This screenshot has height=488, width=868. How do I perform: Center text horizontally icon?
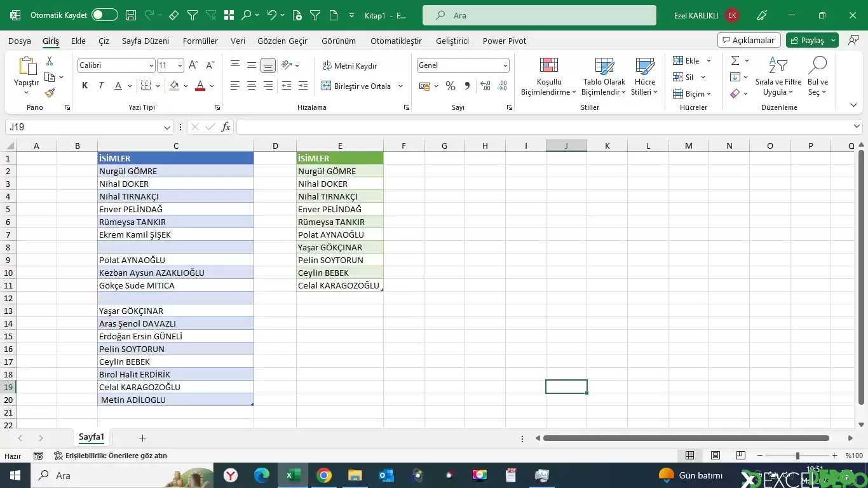tap(252, 86)
